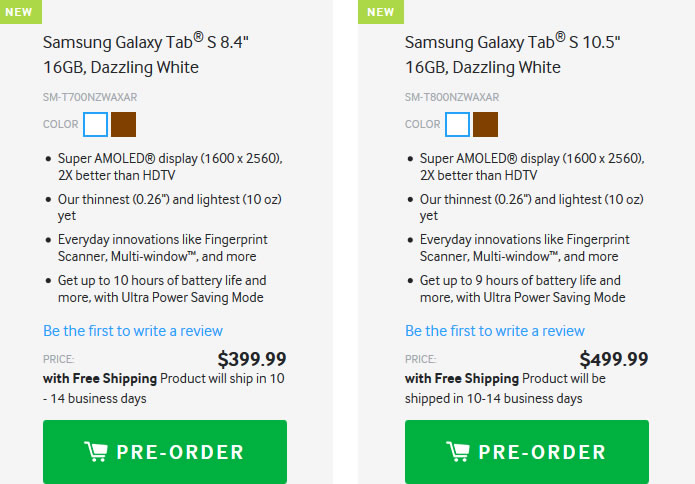Open the review link under the Tab S 8.4"
Viewport: 695px width, 484px height.
pos(133,331)
